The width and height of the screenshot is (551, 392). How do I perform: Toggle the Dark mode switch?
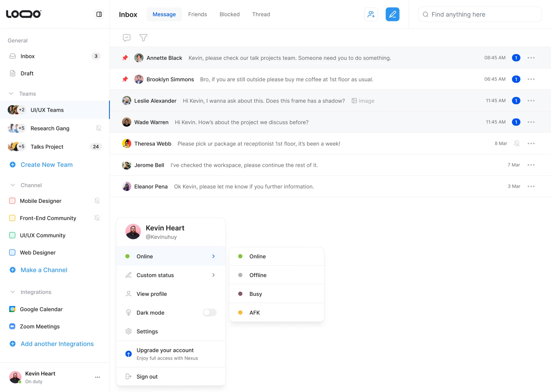pyautogui.click(x=210, y=313)
